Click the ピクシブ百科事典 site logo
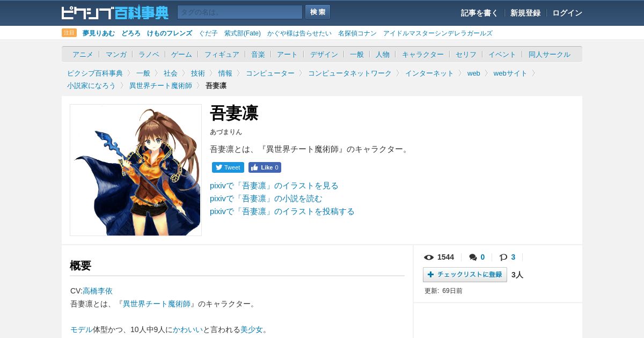 click(115, 12)
